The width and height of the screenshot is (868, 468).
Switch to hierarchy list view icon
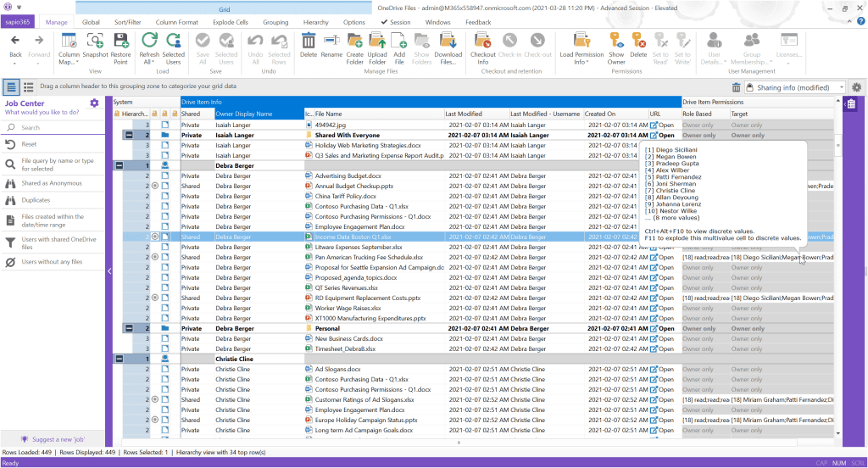click(x=28, y=87)
